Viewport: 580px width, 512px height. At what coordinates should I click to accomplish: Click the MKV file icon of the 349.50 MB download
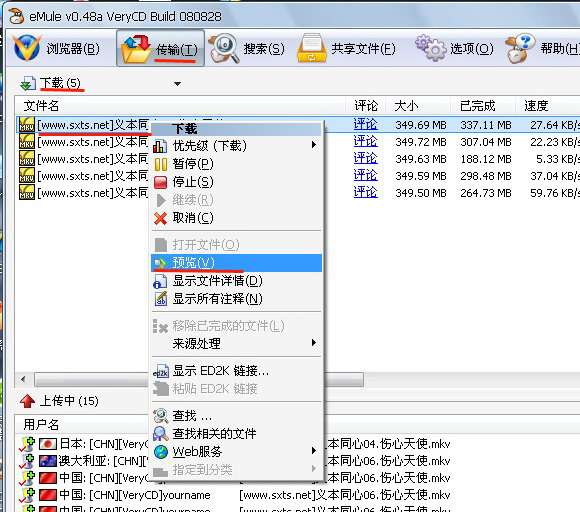27,192
